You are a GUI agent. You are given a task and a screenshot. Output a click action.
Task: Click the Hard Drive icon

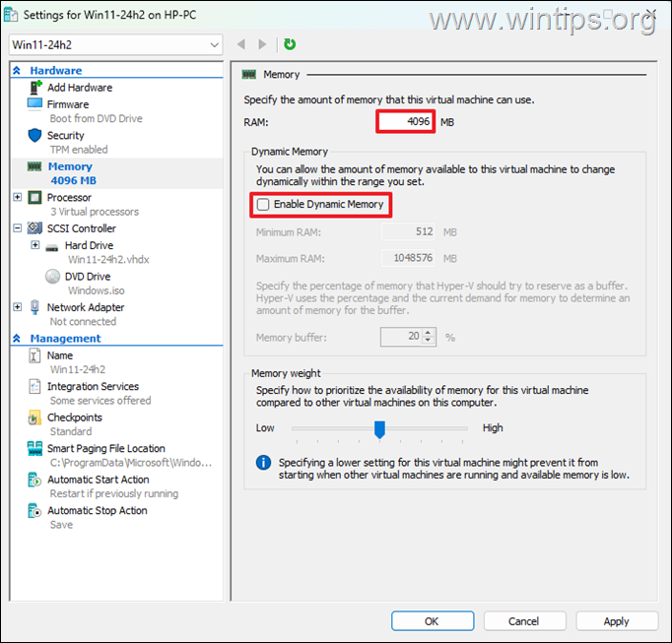tap(52, 247)
